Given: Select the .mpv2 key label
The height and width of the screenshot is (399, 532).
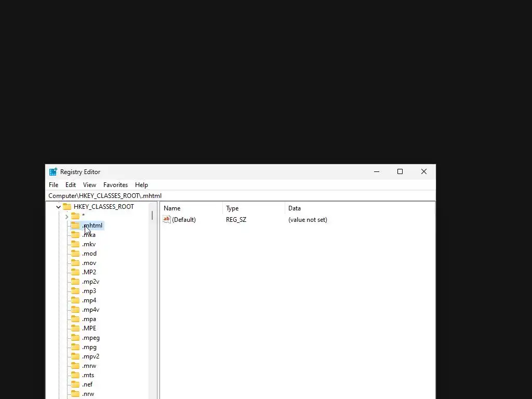Looking at the screenshot, I should pyautogui.click(x=90, y=356).
